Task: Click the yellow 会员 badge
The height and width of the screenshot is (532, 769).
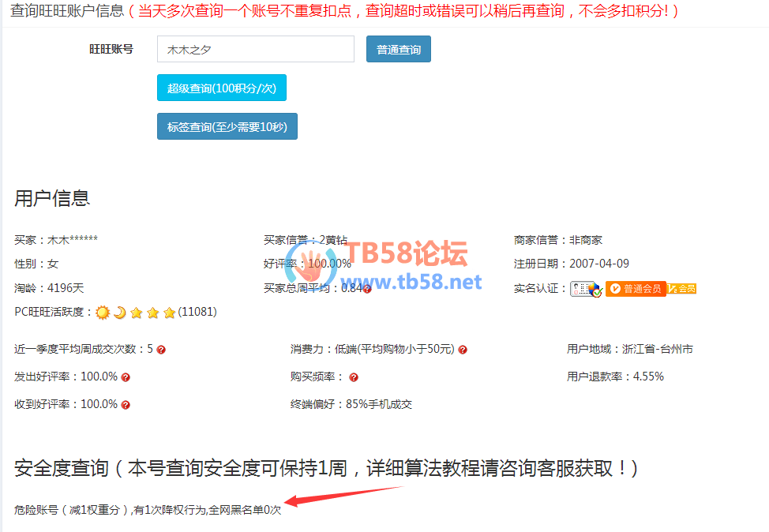Action: (682, 289)
